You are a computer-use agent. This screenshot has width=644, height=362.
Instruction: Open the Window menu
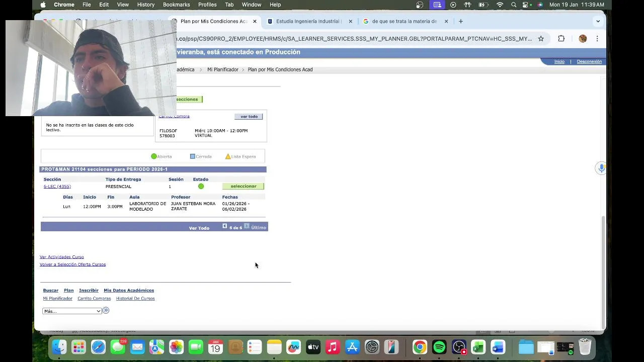pyautogui.click(x=252, y=5)
